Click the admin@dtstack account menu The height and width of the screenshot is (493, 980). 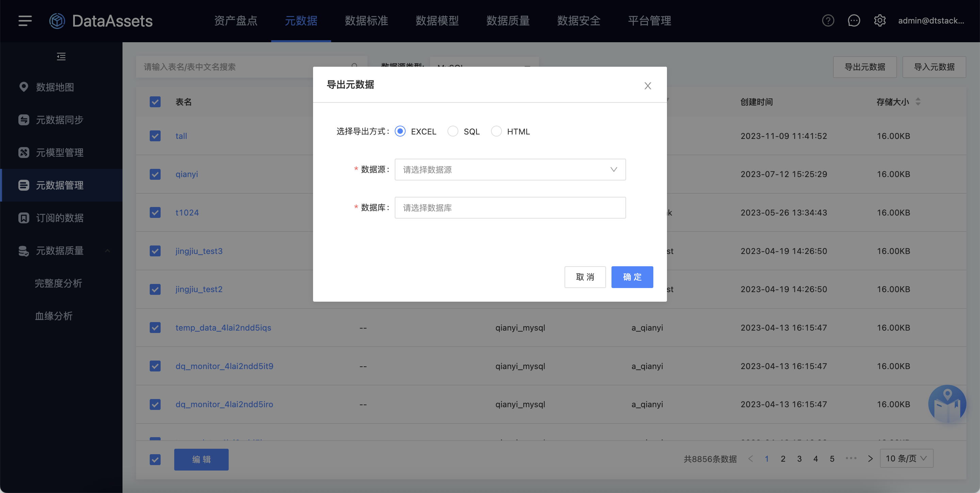[931, 20]
